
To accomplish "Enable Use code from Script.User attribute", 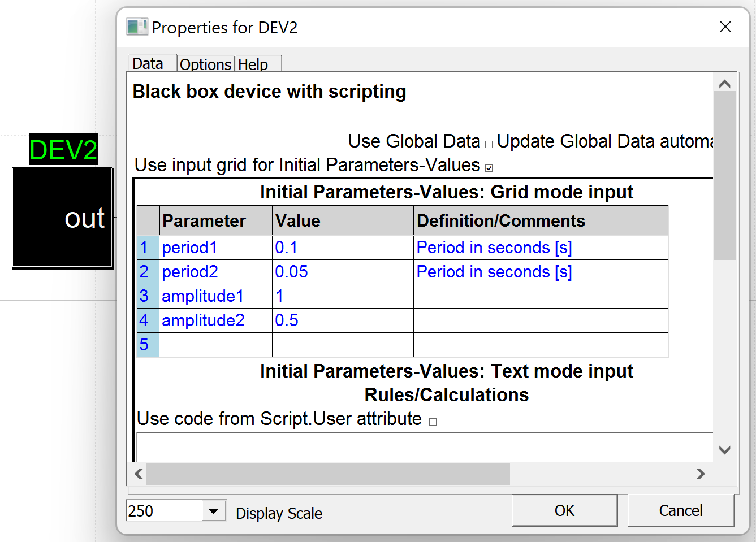I will point(433,422).
